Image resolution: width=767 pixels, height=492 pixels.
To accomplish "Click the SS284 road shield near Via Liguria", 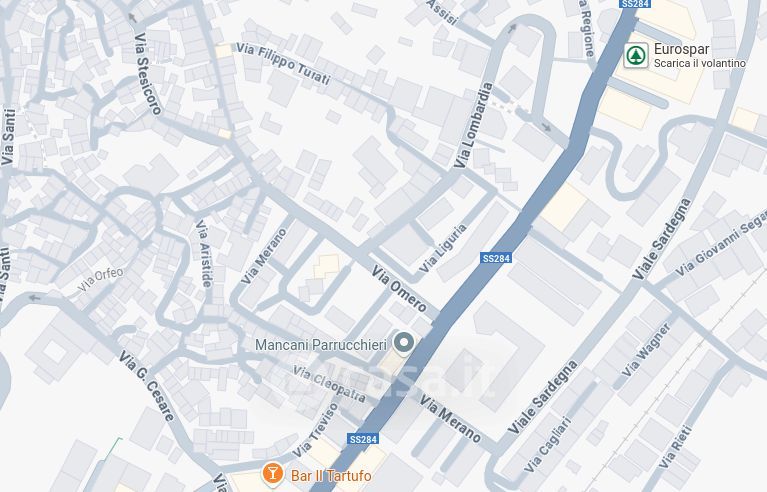I will click(x=496, y=258).
